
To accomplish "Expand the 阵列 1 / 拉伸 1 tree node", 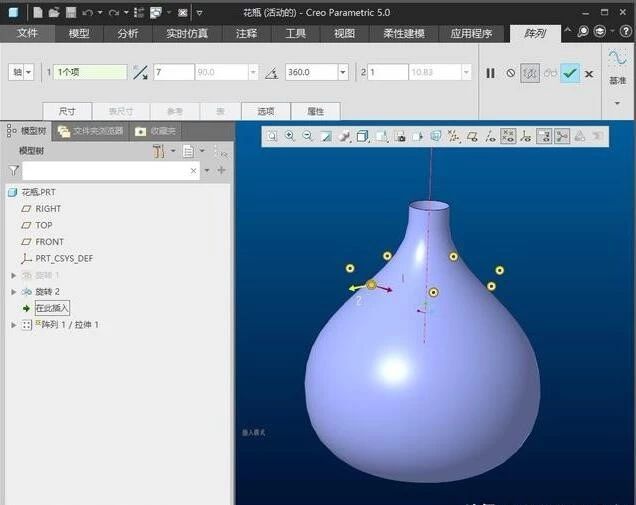I will click(13, 325).
